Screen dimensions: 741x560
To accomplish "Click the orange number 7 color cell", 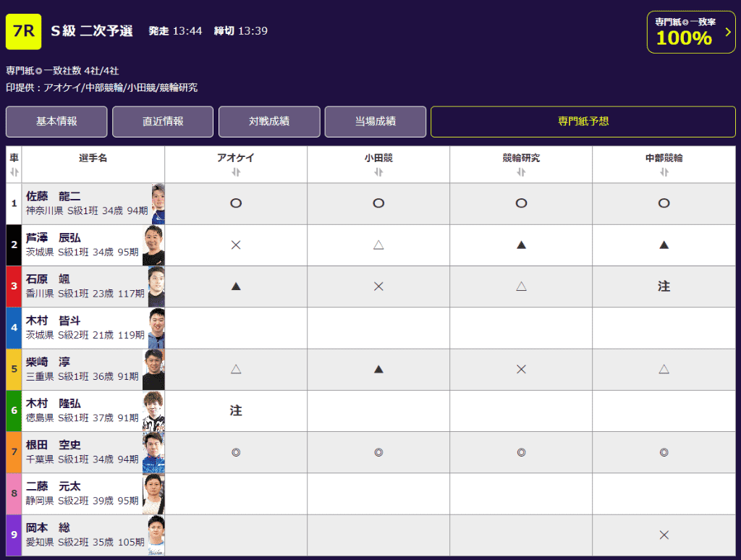I will [x=14, y=452].
